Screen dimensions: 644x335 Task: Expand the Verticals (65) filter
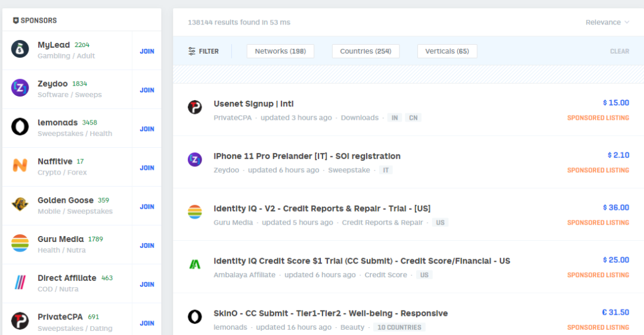tap(447, 51)
